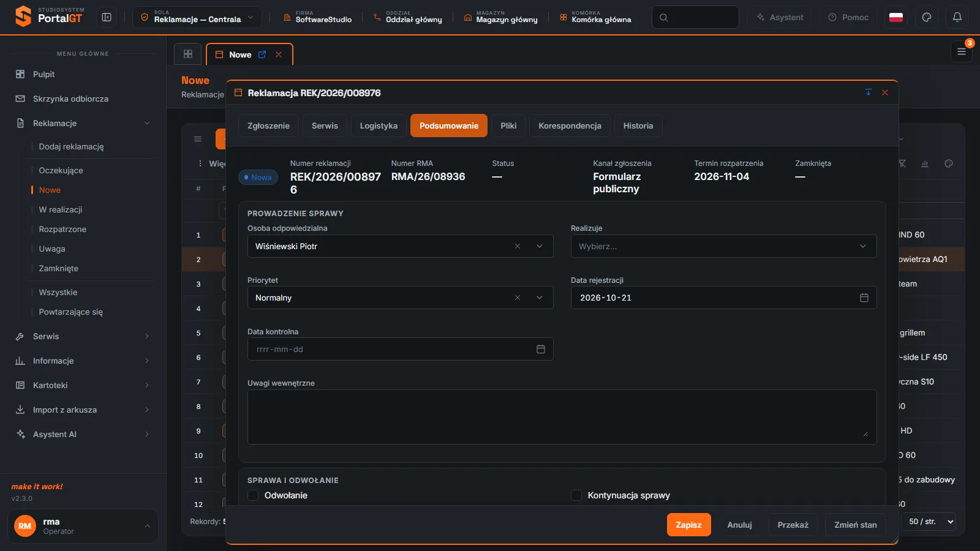Click the Zmień stan button
The image size is (980, 551).
pos(855,525)
